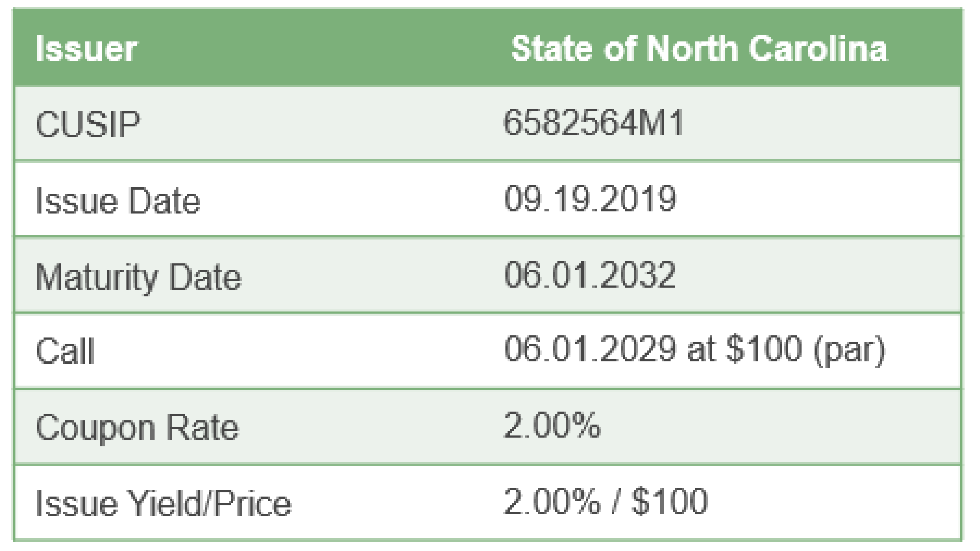Select the call date 06.01.2029
Image resolution: width=980 pixels, height=551 pixels.
(x=590, y=350)
